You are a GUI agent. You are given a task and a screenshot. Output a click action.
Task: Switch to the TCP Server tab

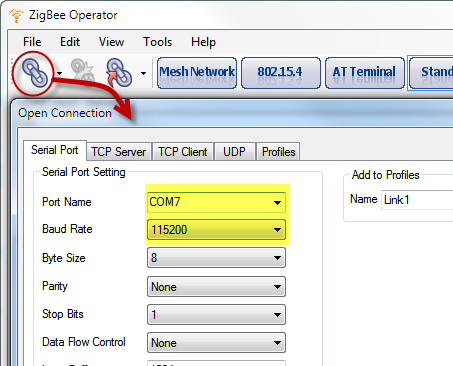pyautogui.click(x=119, y=152)
